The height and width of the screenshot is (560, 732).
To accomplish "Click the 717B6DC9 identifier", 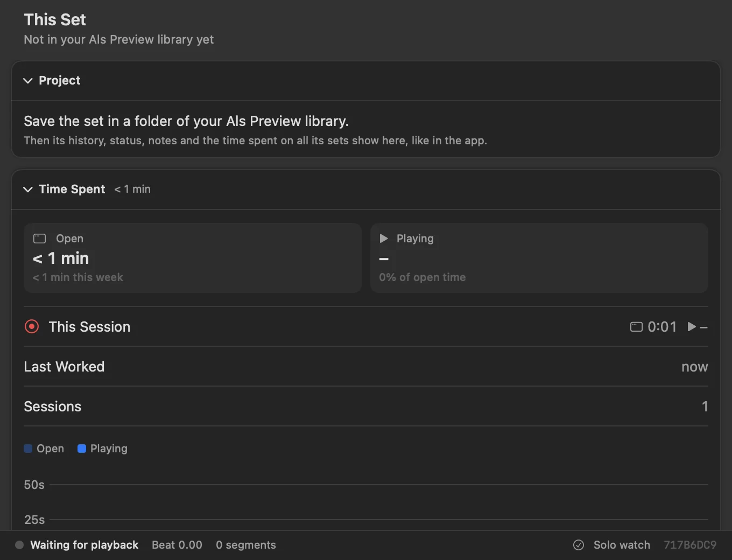I will (x=690, y=545).
